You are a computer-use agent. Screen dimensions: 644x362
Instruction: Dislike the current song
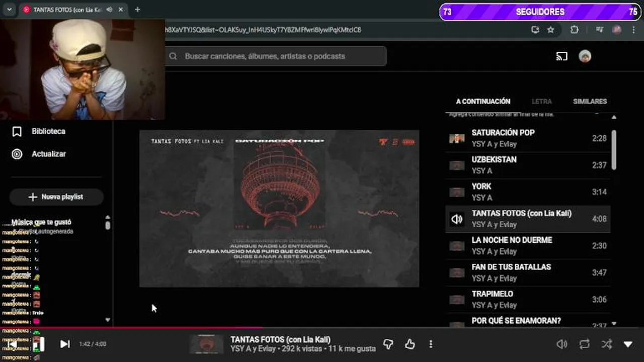tap(388, 344)
